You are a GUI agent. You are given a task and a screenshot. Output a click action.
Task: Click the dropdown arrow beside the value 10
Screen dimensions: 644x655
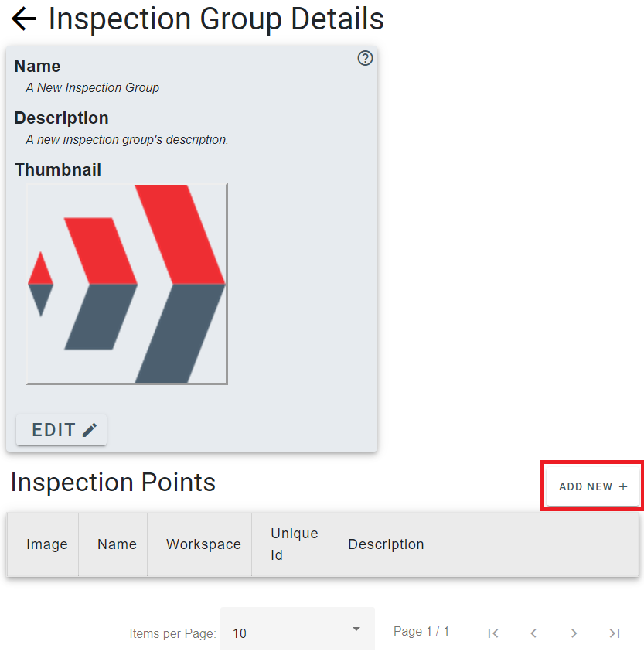pyautogui.click(x=356, y=629)
